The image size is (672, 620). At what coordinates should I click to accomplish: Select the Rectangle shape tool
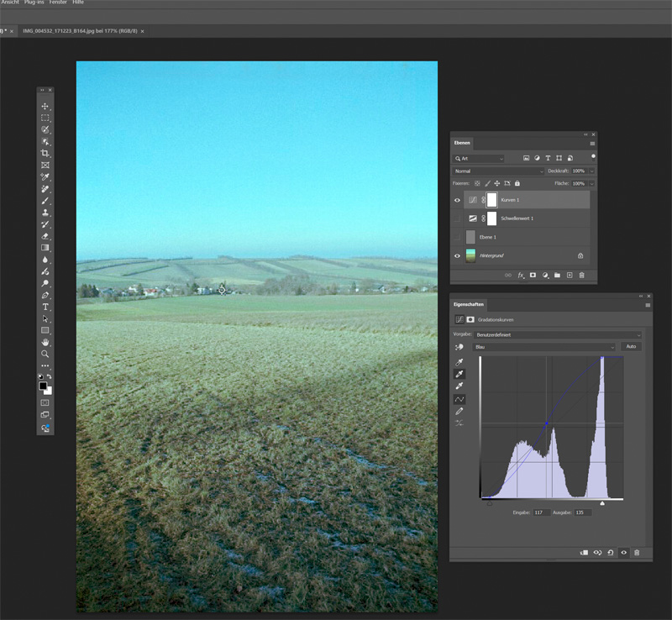(x=45, y=330)
